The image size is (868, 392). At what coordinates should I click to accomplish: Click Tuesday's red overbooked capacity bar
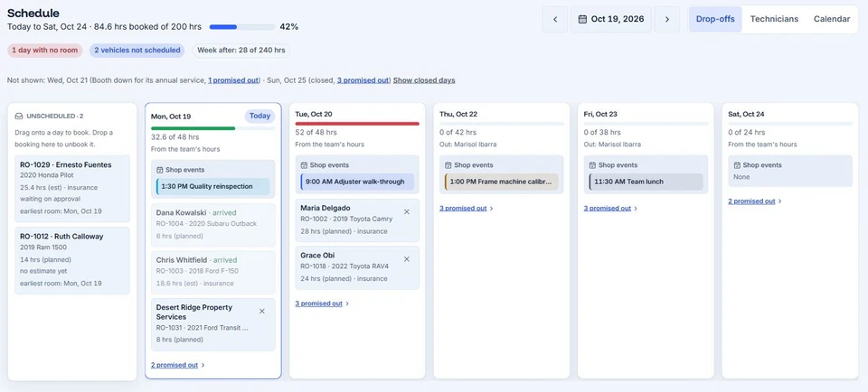pyautogui.click(x=357, y=124)
